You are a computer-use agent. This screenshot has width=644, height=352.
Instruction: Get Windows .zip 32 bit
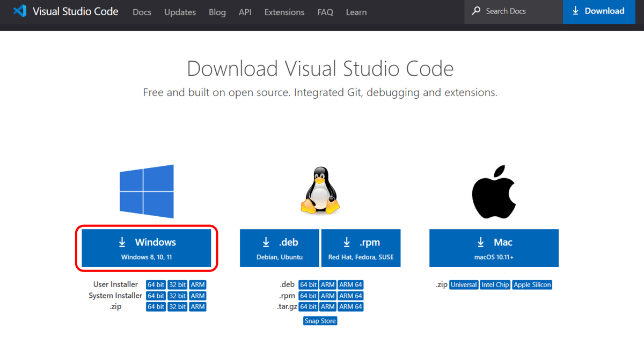pyautogui.click(x=178, y=307)
